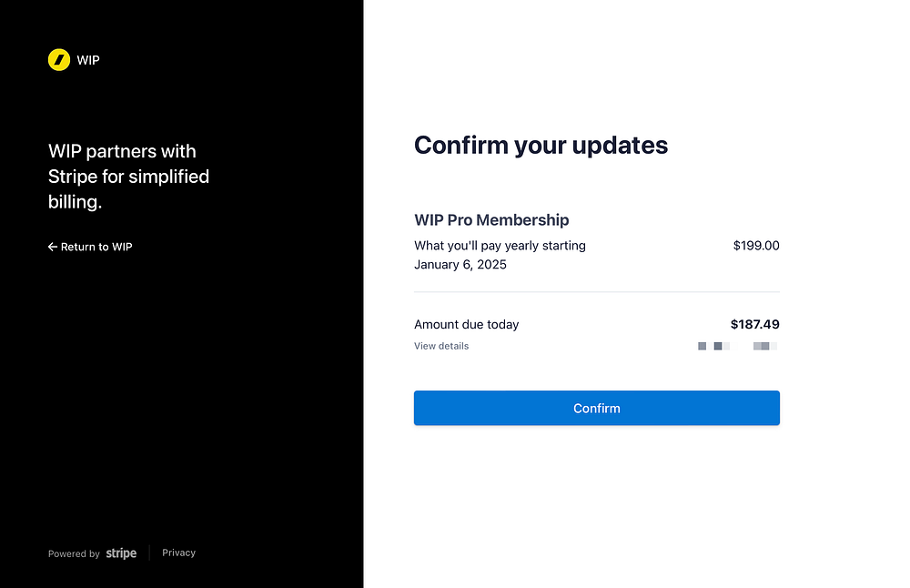
Task: Click the What you'll pay yearly text
Action: [500, 246]
